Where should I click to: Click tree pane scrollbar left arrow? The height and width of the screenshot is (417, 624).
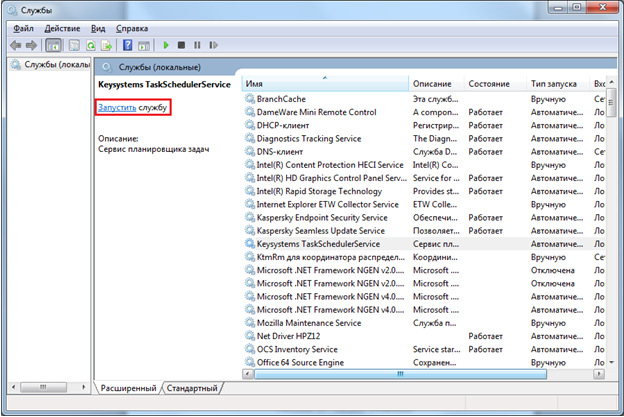[x=14, y=387]
